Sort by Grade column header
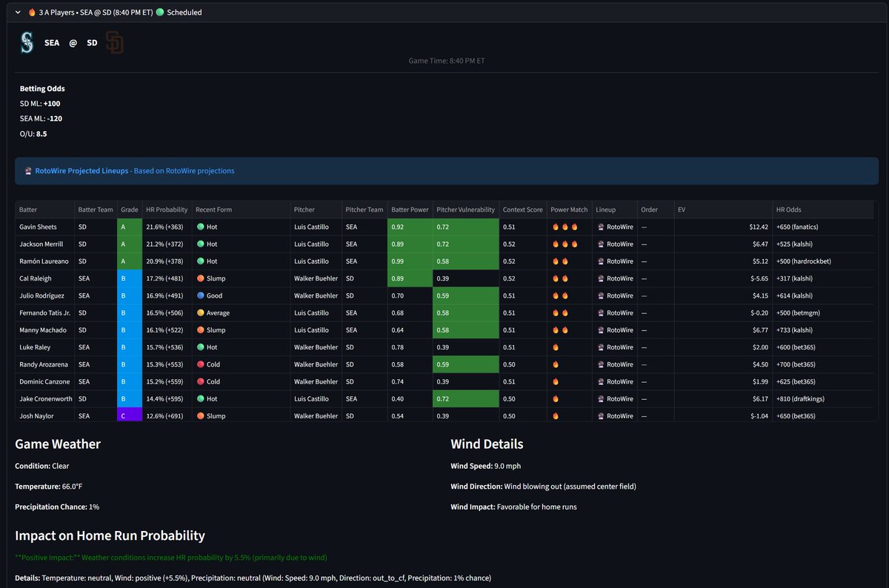889x588 pixels. point(130,210)
